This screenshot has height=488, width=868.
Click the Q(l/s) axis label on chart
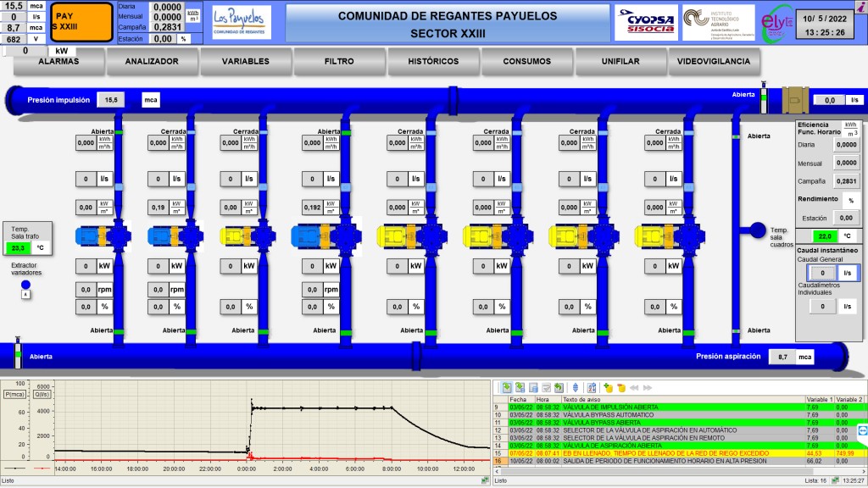[x=41, y=395]
